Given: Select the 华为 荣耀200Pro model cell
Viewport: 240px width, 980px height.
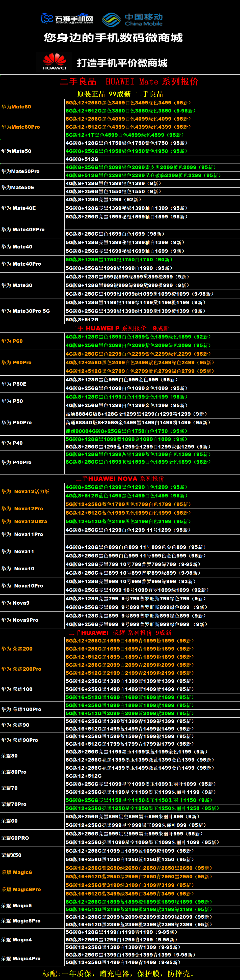Looking at the screenshot, I should 32,669.
